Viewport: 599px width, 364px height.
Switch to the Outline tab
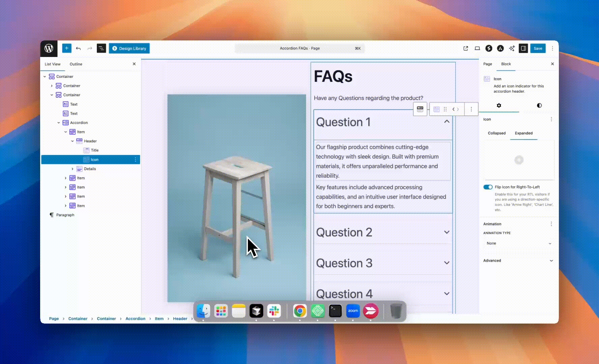(x=76, y=64)
